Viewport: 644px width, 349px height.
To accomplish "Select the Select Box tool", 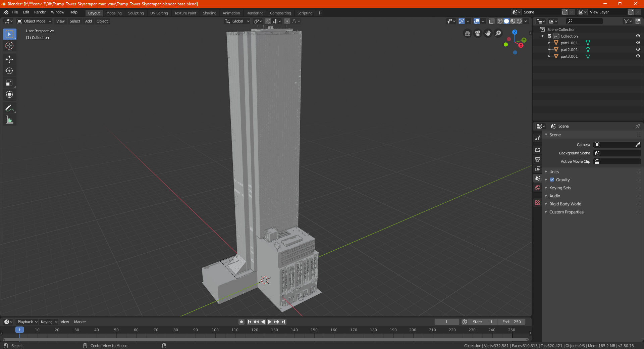I will point(9,34).
